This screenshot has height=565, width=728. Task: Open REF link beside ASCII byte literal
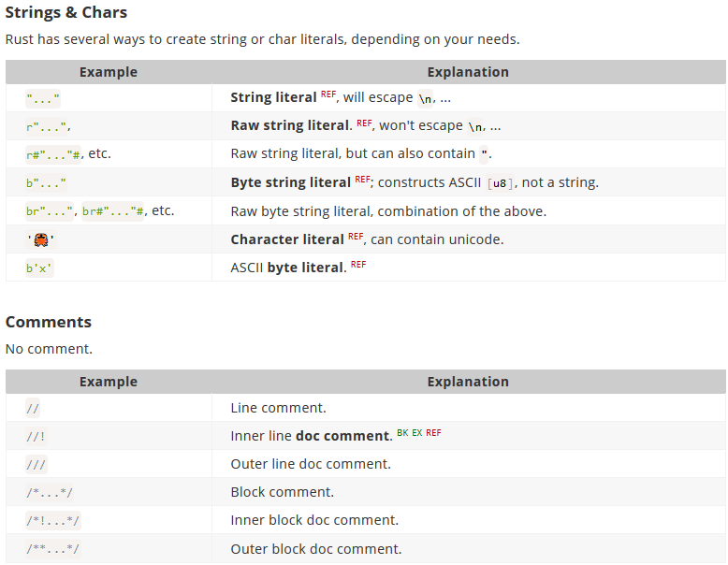[x=358, y=265]
